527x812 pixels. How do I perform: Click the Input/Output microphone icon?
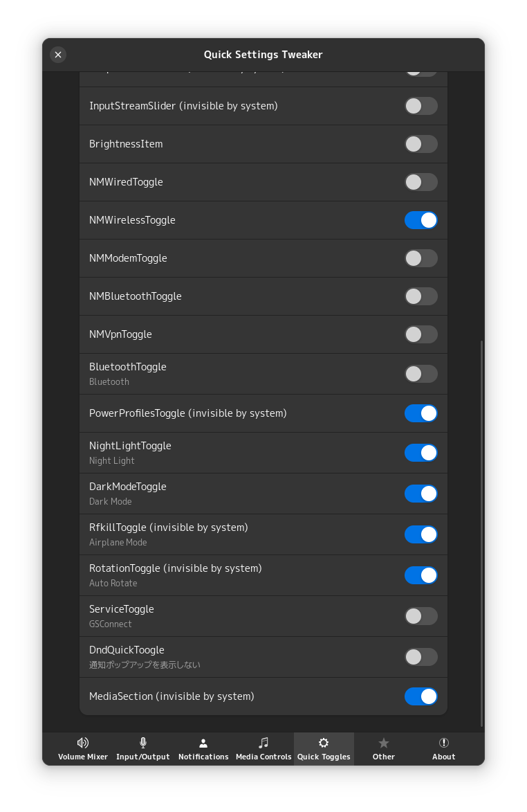tap(143, 743)
